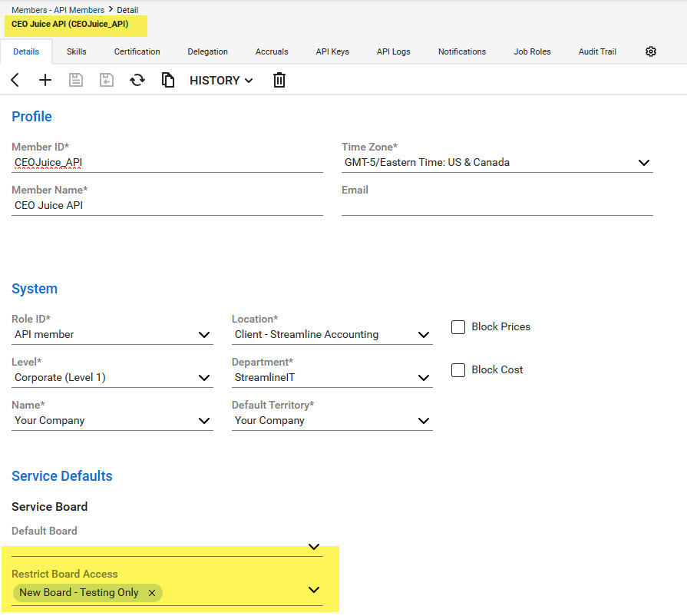Screen dimensions: 687x616
Task: Click the Save and Close icon
Action: coord(107,80)
